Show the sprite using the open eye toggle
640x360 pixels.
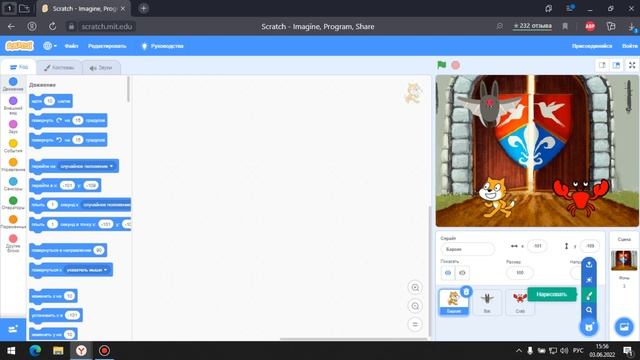tap(448, 273)
